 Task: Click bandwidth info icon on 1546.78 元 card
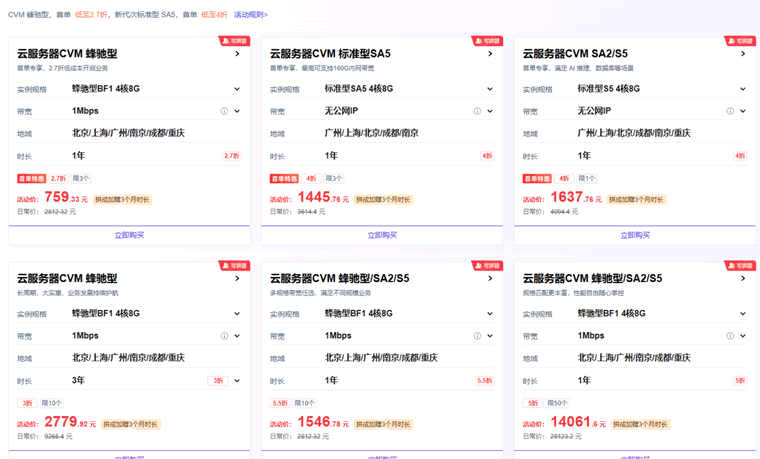(x=477, y=336)
